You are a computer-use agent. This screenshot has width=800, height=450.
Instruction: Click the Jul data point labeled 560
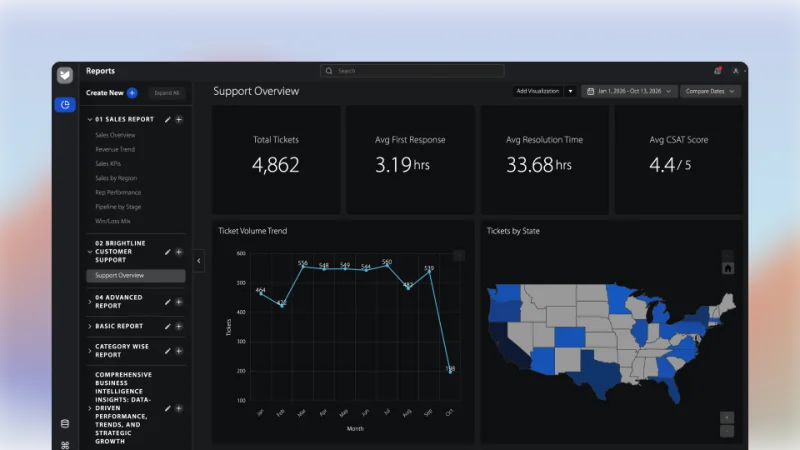pyautogui.click(x=387, y=265)
